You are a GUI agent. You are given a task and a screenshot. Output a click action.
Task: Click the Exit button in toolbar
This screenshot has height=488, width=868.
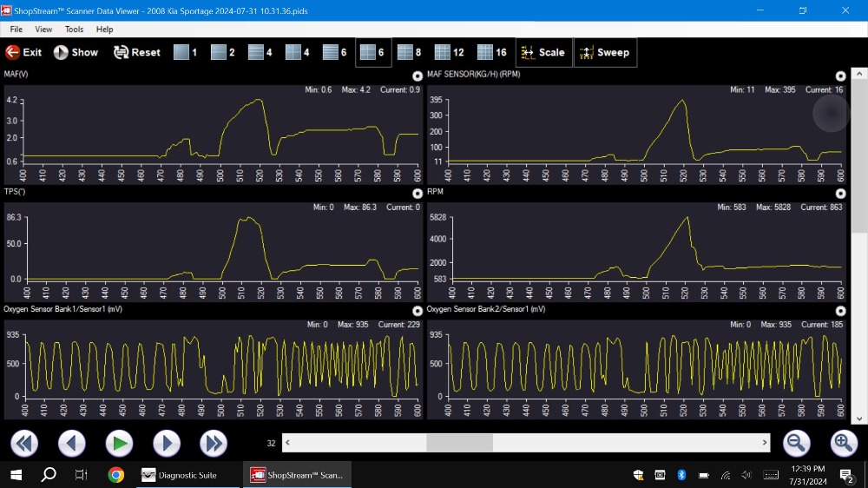pyautogui.click(x=23, y=52)
